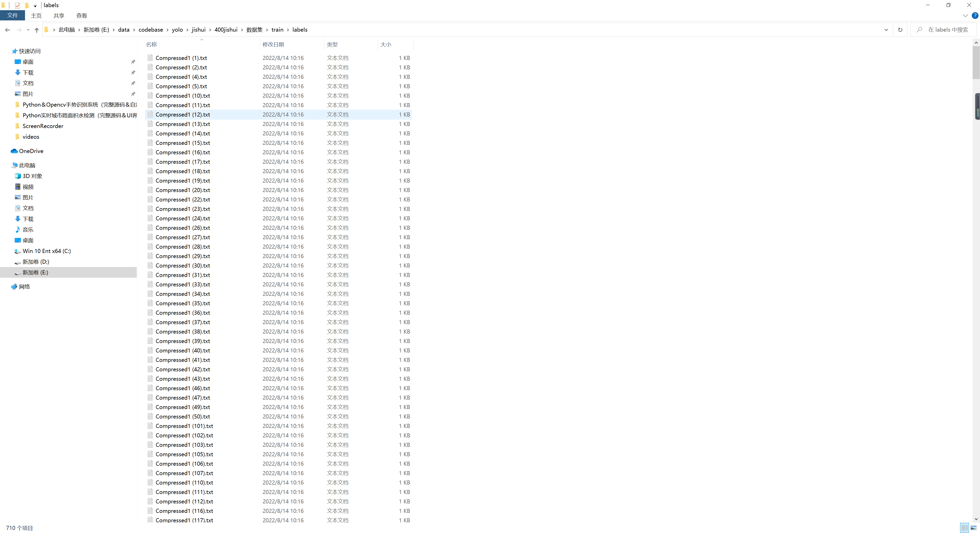
Task: Select 新加卷 (E:) drive in sidebar
Action: point(68,272)
